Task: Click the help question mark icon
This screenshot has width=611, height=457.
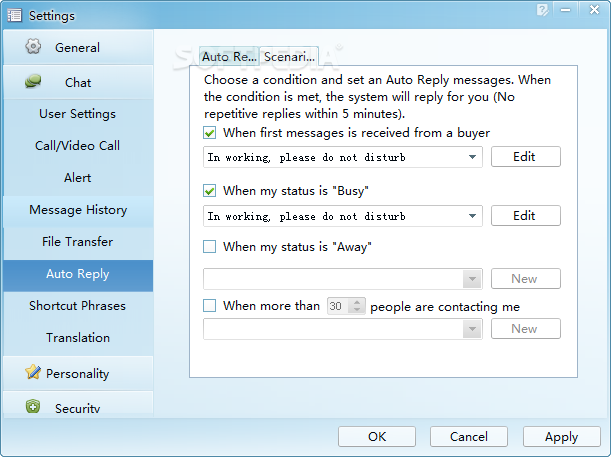Action: (x=541, y=9)
